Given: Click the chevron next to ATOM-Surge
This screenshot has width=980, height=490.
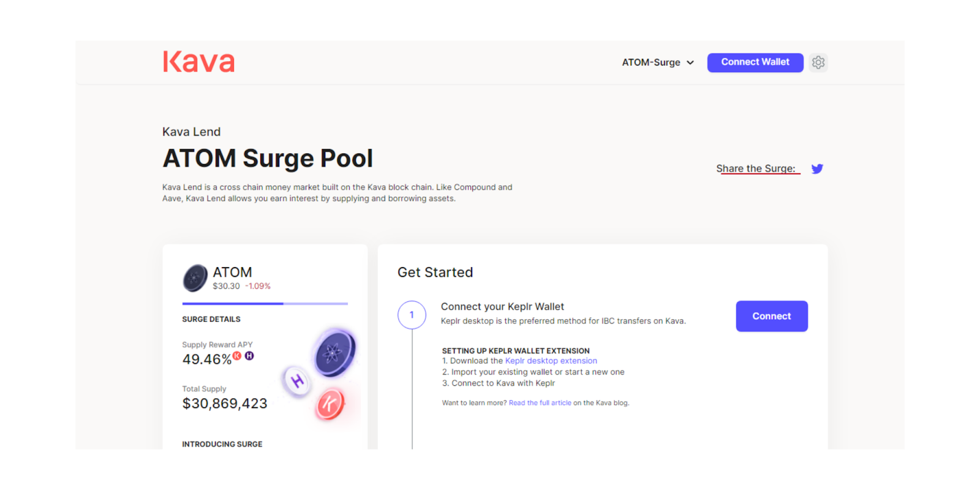Looking at the screenshot, I should click(x=690, y=62).
